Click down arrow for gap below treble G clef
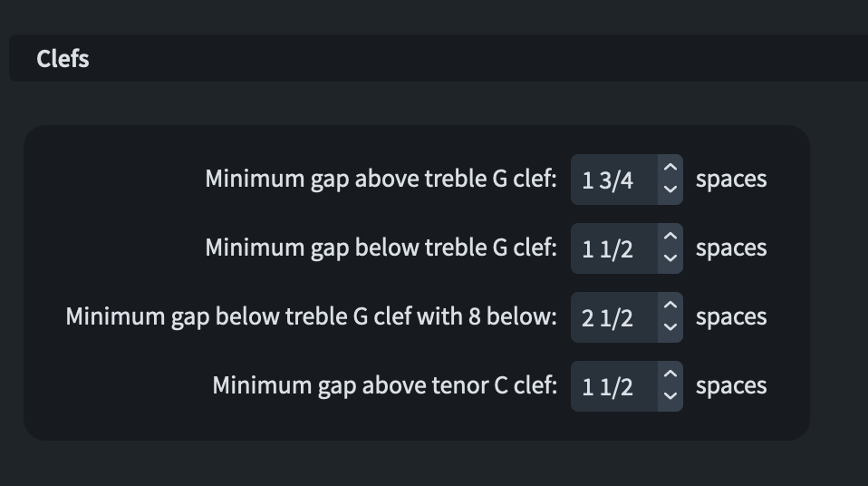Image resolution: width=868 pixels, height=486 pixels. click(x=670, y=258)
